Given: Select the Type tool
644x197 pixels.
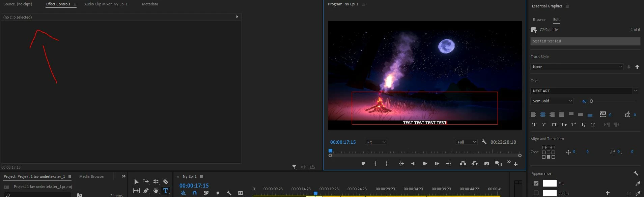Looking at the screenshot, I should [x=166, y=191].
